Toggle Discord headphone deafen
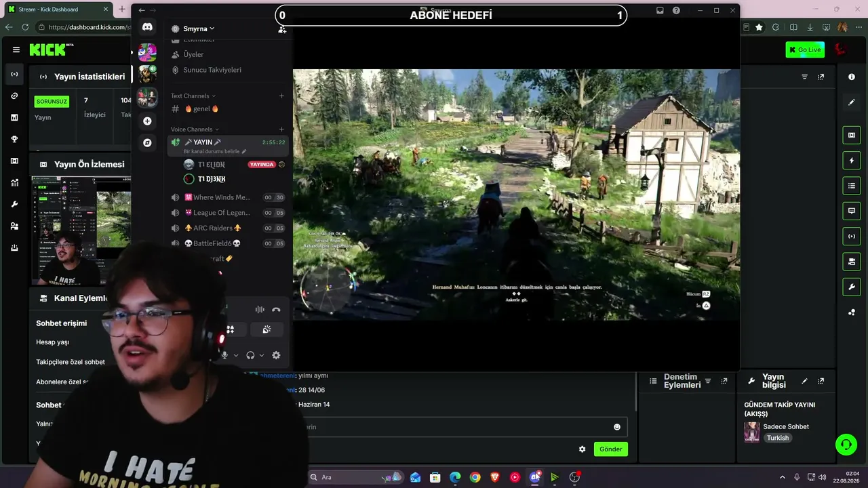 (x=250, y=355)
